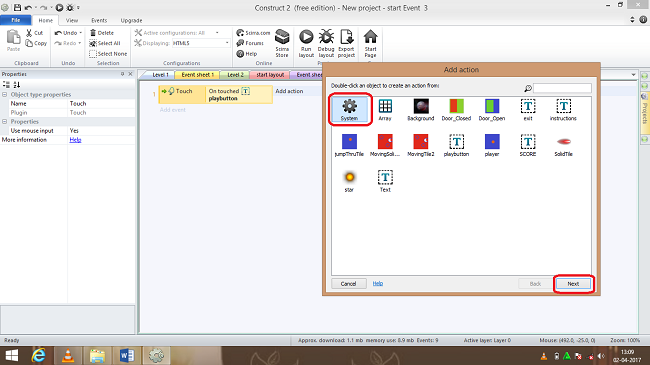
Task: Open the Upgrade ribbon tab
Action: tap(131, 20)
